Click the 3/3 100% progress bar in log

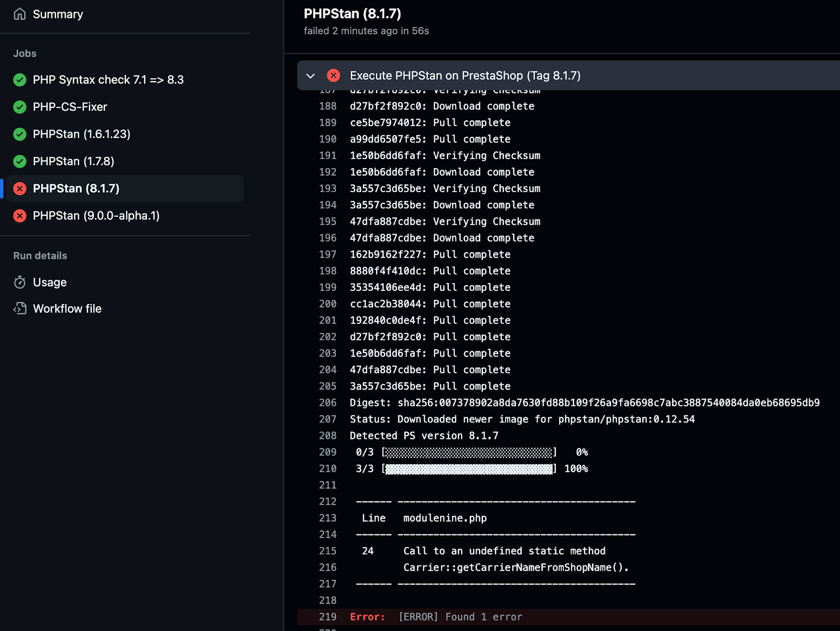(469, 469)
